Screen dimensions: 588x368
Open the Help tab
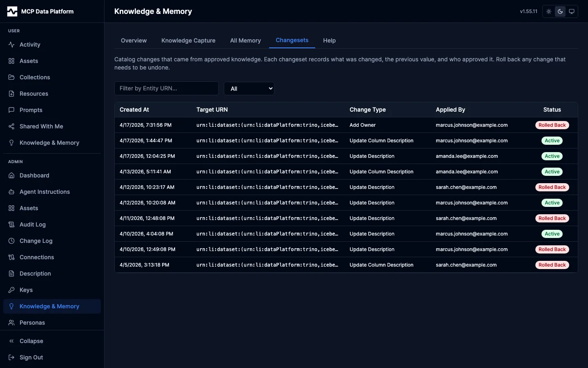pos(329,40)
